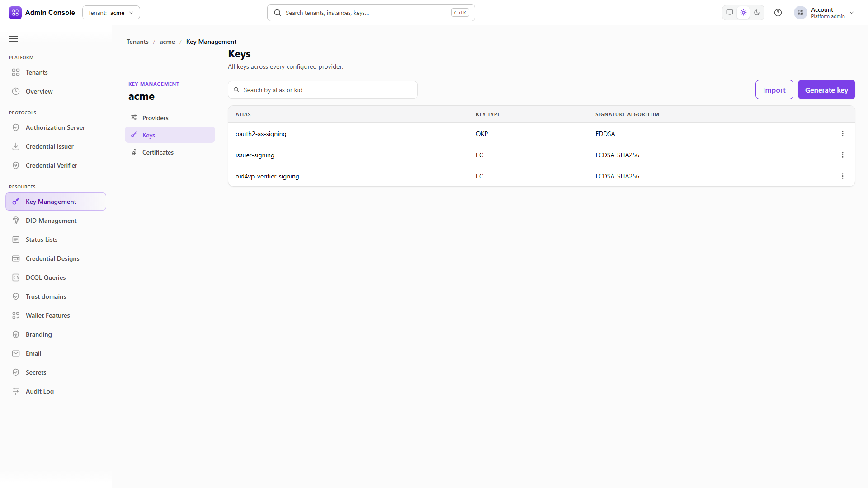The height and width of the screenshot is (488, 868).
Task: Click the Certificates document icon
Action: pos(134,152)
